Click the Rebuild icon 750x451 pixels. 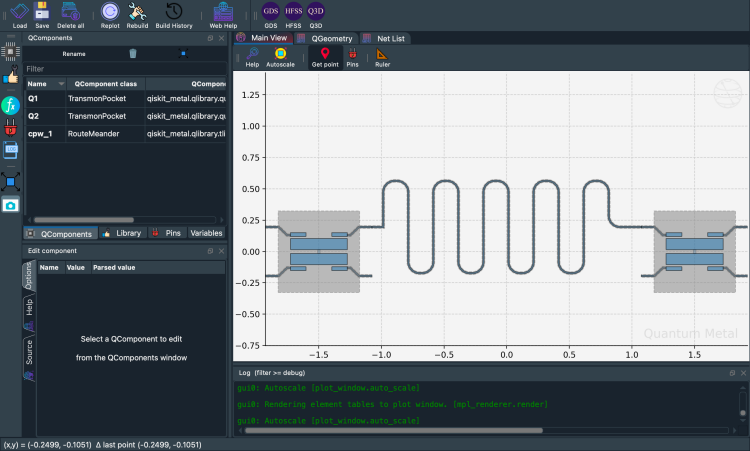pos(137,15)
